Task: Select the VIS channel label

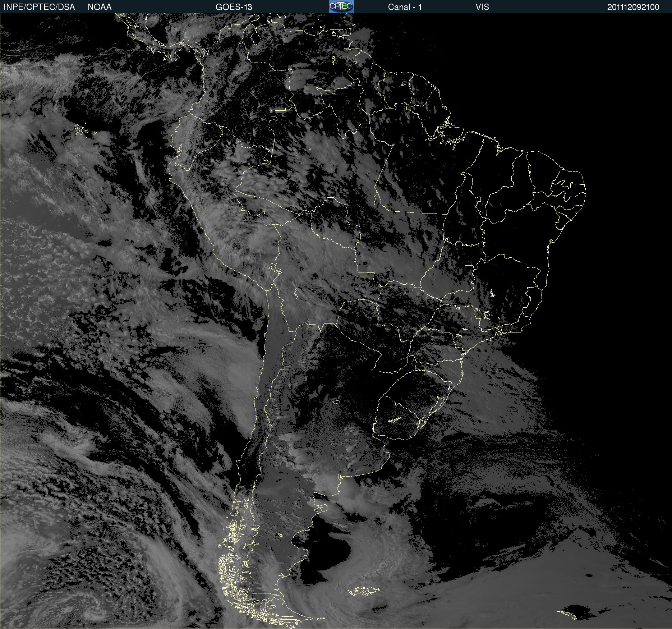Action: pos(482,7)
